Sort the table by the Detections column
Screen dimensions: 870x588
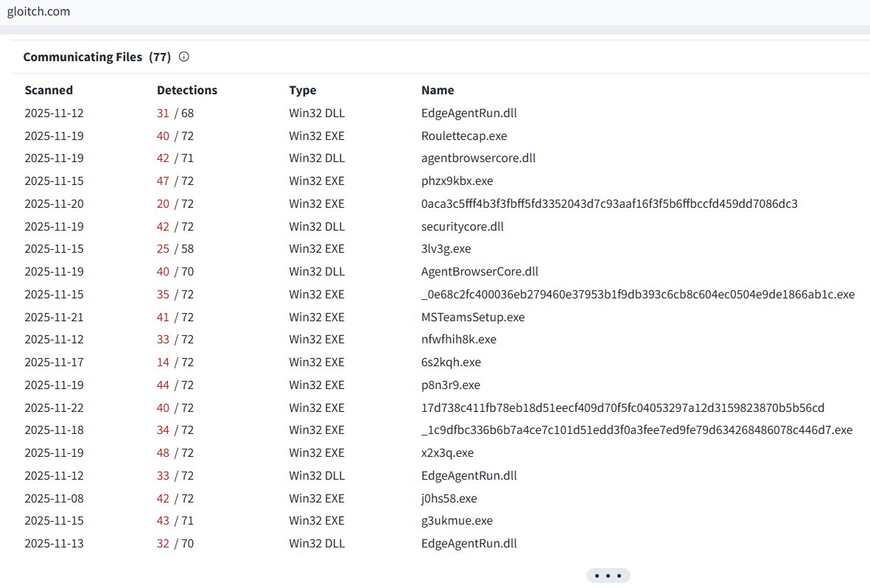point(186,90)
